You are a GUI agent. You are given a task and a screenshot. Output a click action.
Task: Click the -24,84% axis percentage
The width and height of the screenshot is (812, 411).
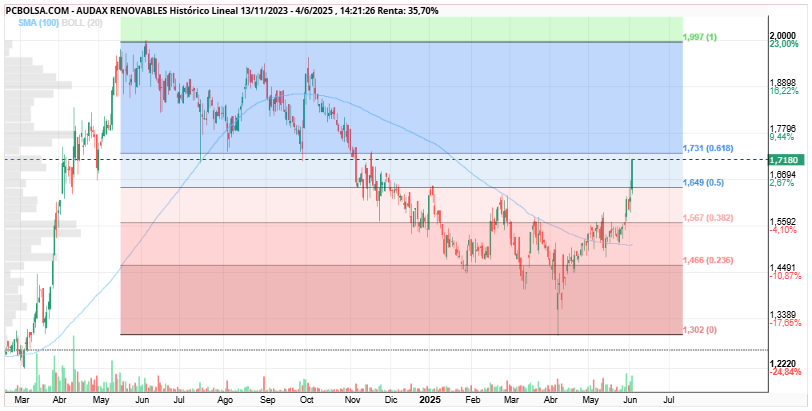coord(786,372)
